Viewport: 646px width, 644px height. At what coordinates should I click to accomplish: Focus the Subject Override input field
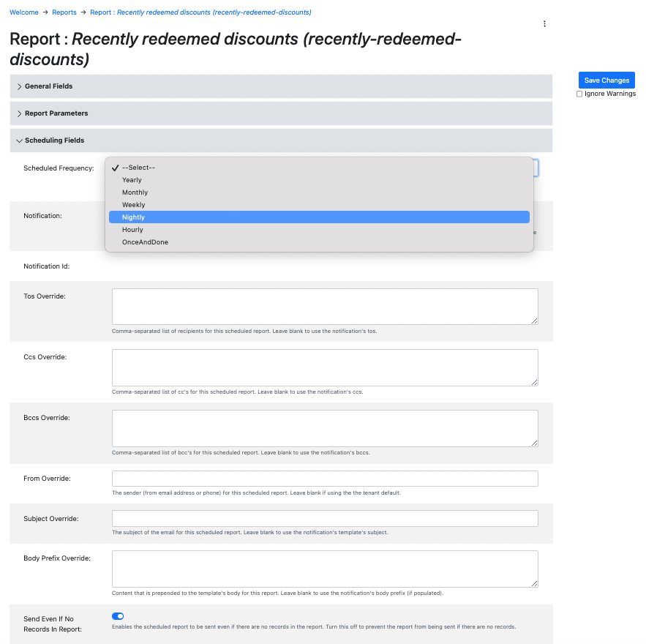tap(325, 518)
